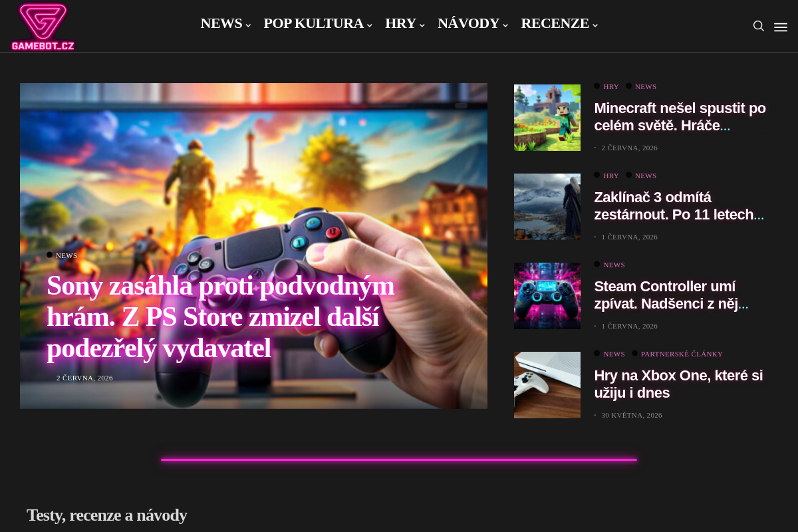Click the Minecraft article thumbnail
The width and height of the screenshot is (798, 532).
547,118
